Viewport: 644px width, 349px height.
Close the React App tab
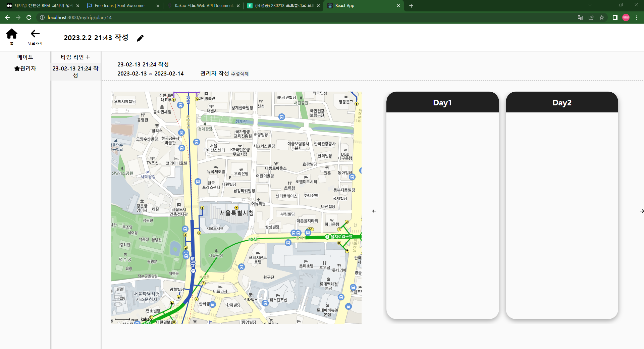pyautogui.click(x=398, y=6)
